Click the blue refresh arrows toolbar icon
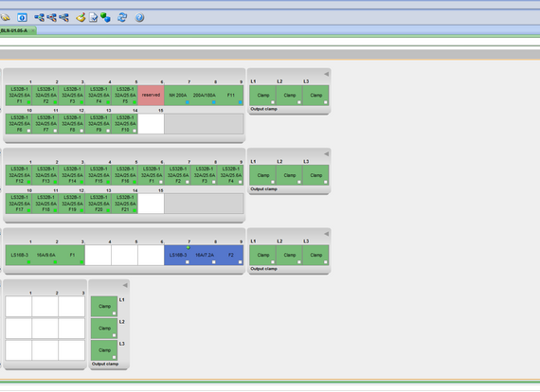The width and height of the screenshot is (540, 392). (x=122, y=17)
